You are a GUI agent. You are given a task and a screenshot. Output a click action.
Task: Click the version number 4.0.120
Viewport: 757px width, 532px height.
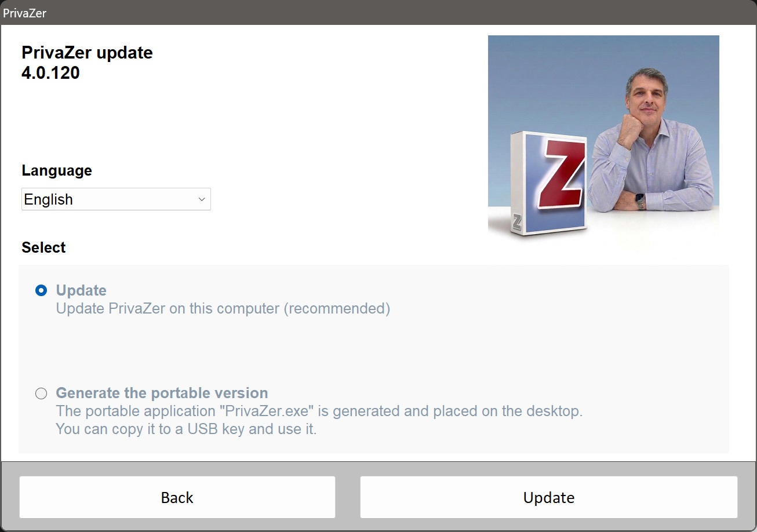click(50, 73)
